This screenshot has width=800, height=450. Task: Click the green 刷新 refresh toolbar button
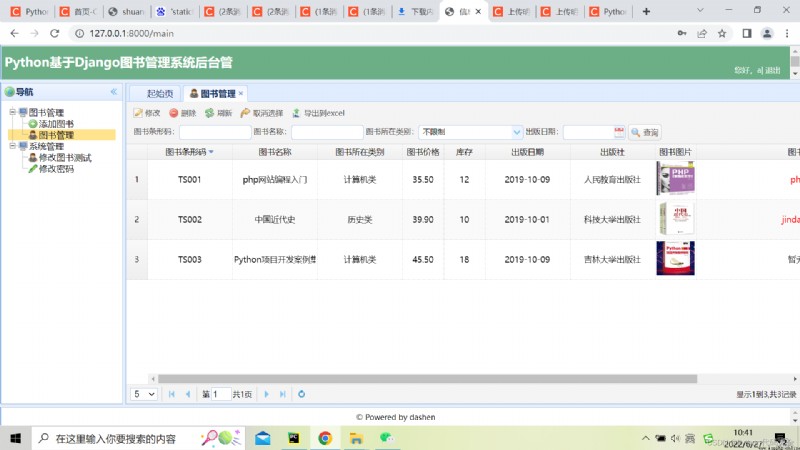(218, 113)
